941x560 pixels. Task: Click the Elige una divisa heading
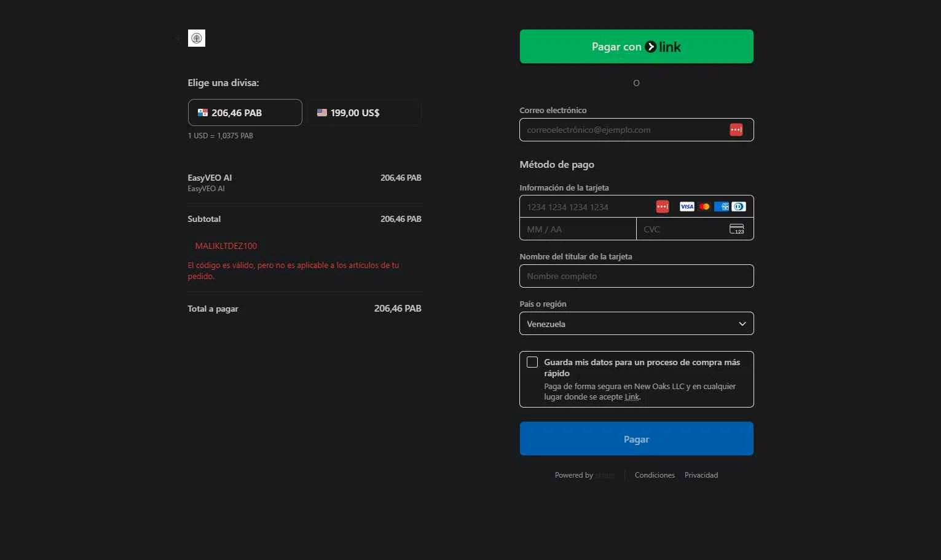tap(223, 82)
